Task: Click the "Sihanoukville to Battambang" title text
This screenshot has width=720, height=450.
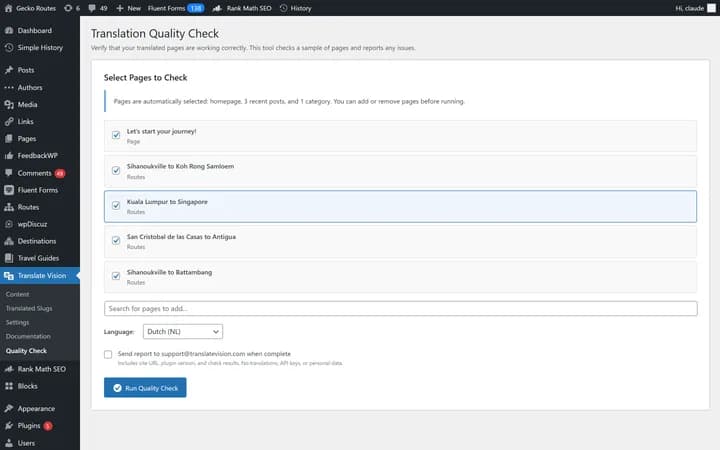Action: click(169, 272)
